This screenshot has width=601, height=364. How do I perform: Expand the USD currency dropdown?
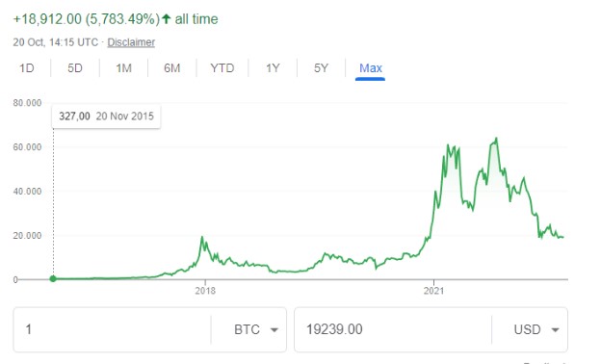(536, 329)
